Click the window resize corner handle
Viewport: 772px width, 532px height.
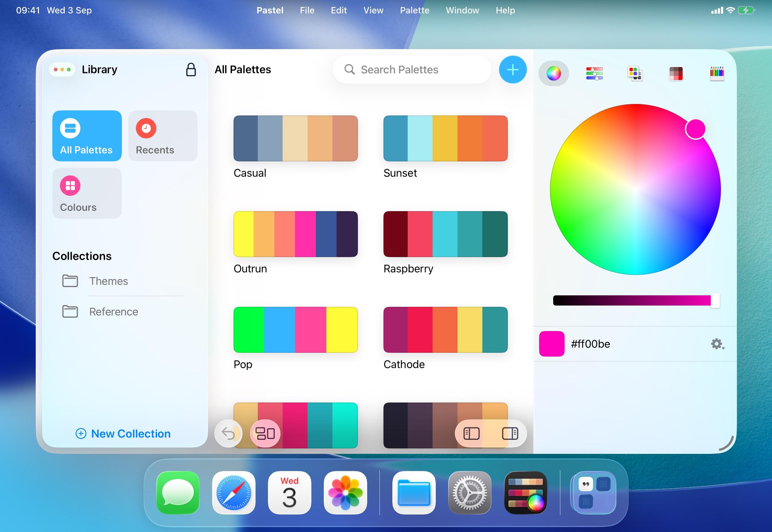pos(727,443)
